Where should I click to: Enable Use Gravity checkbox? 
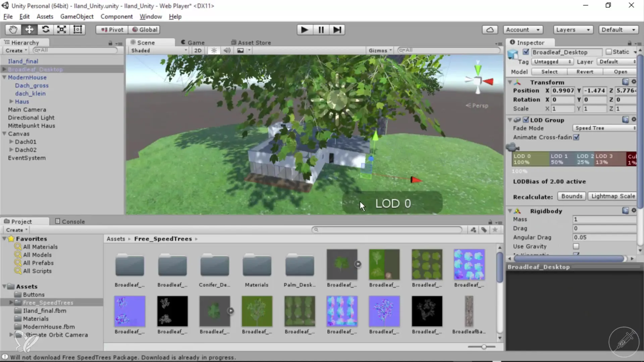click(576, 246)
